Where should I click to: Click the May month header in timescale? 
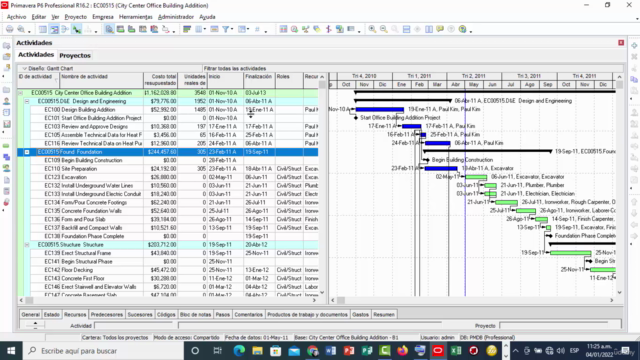(473, 84)
